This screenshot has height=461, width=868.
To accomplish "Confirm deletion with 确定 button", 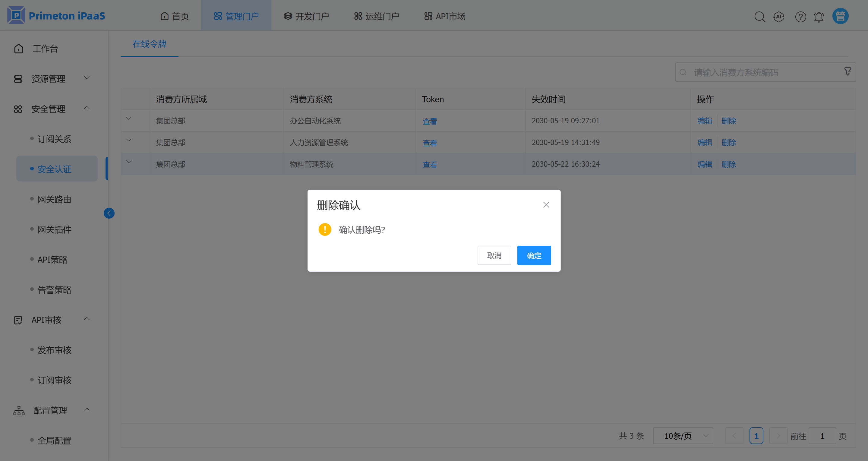I will tap(534, 255).
